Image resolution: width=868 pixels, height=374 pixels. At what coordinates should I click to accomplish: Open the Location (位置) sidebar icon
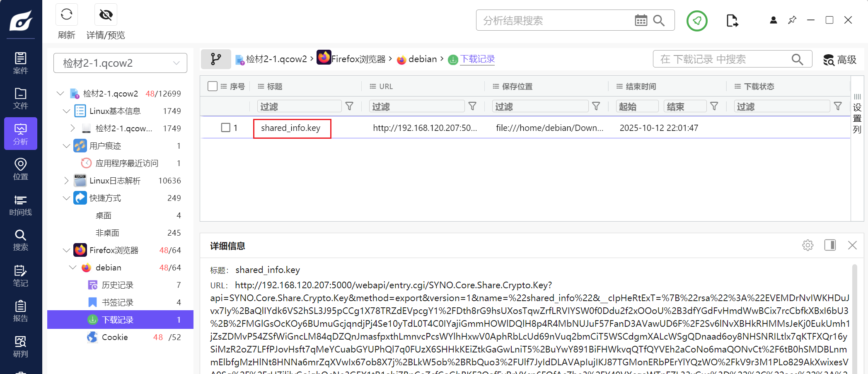click(x=20, y=169)
